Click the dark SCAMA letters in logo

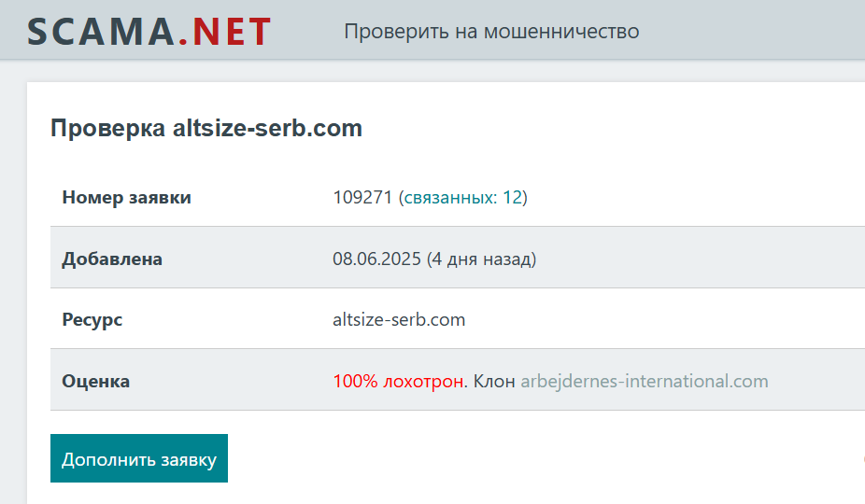click(x=99, y=32)
